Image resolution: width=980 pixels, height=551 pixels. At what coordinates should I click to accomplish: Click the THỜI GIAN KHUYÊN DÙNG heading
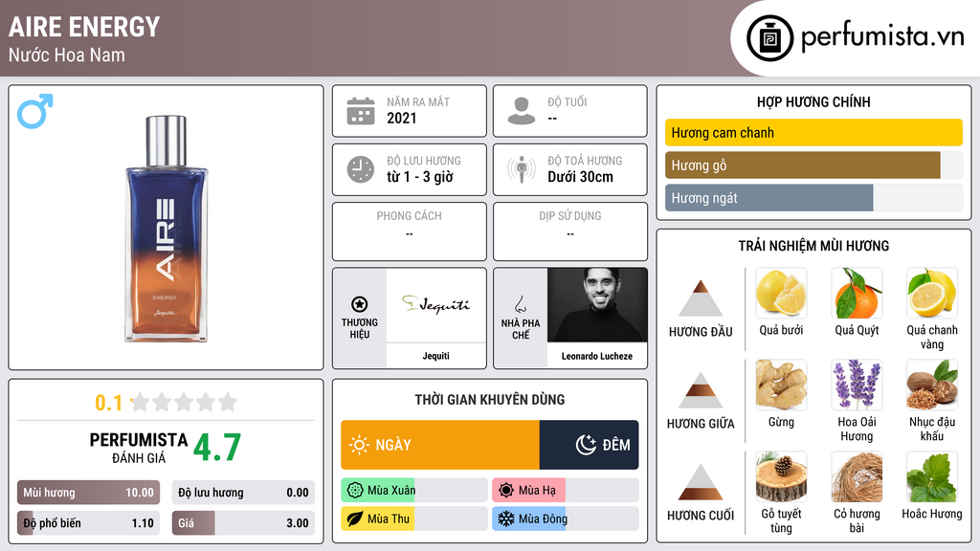click(x=490, y=400)
